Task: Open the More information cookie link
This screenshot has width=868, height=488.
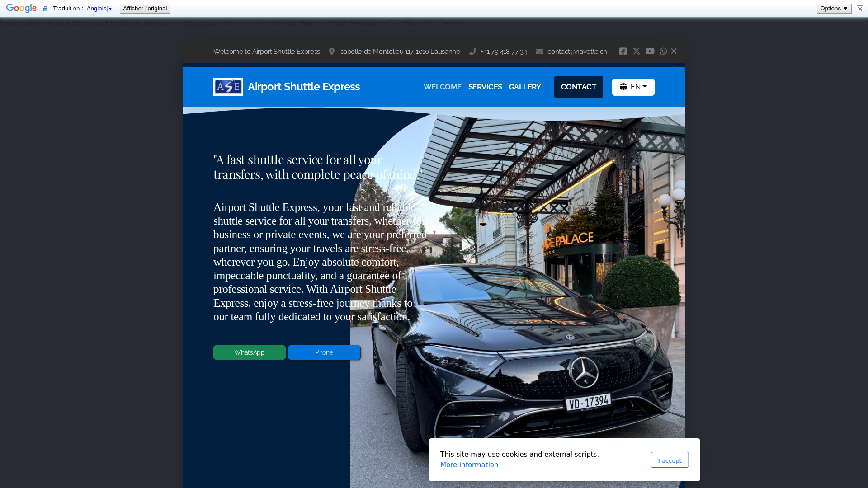Action: [x=469, y=465]
